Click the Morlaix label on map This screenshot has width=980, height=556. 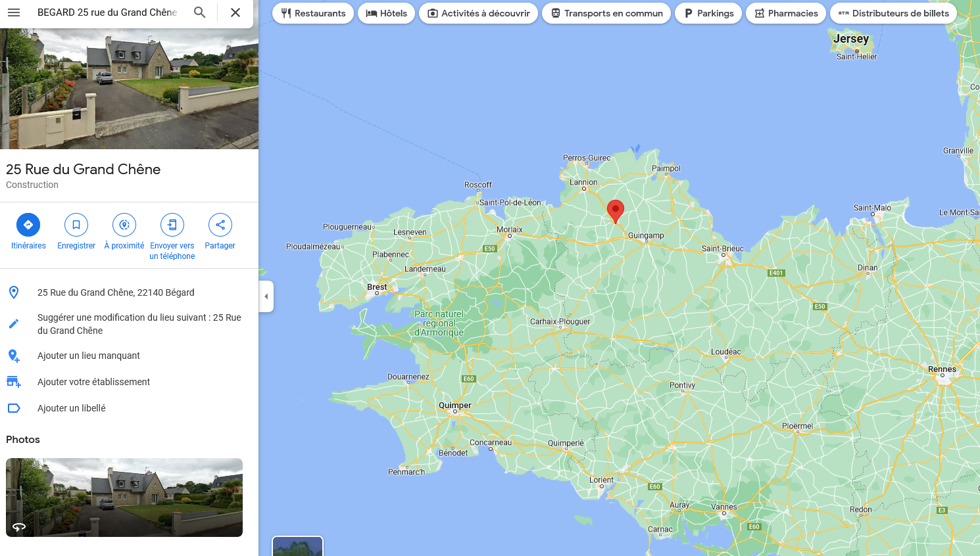click(510, 229)
